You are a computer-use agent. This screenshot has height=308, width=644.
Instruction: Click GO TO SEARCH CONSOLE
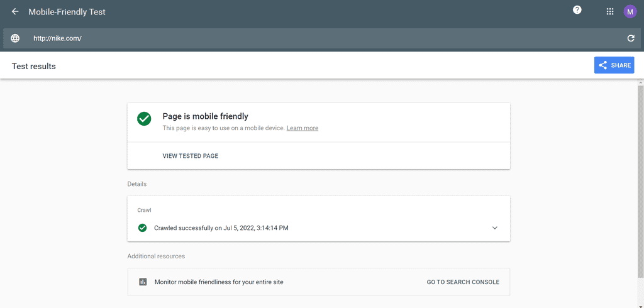pyautogui.click(x=463, y=282)
